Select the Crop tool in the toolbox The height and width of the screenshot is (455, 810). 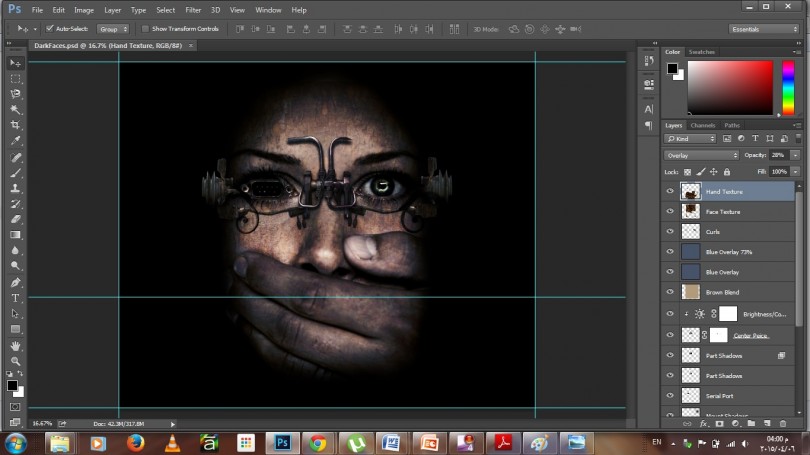[15, 125]
